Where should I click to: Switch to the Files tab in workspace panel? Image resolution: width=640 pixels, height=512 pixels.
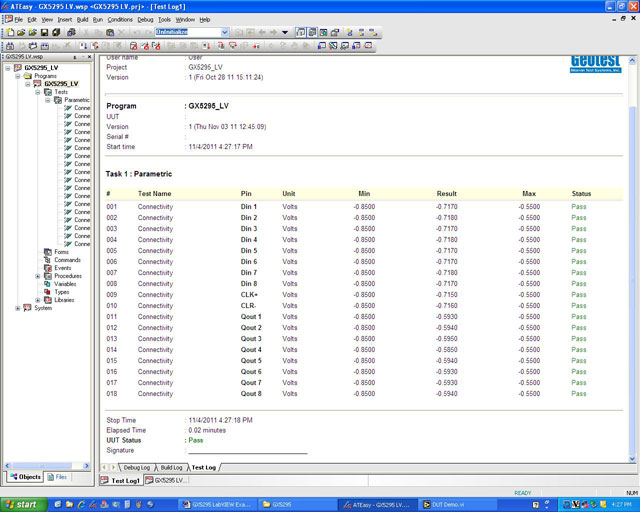click(57, 477)
